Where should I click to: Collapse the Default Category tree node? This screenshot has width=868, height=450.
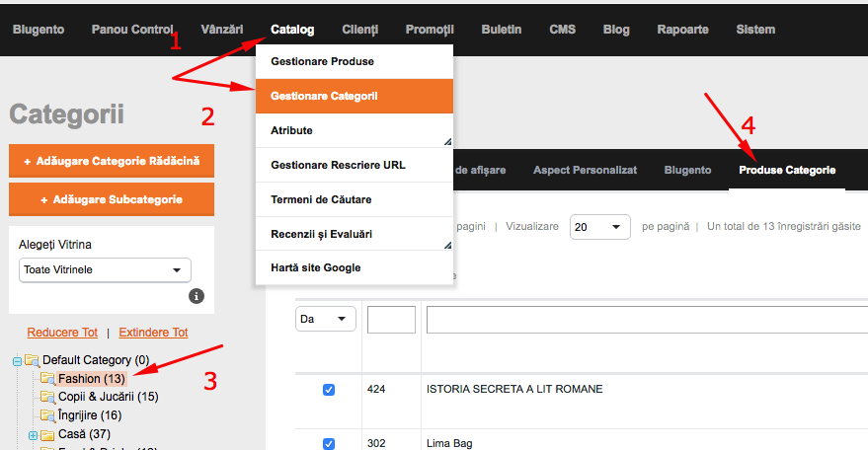point(17,361)
